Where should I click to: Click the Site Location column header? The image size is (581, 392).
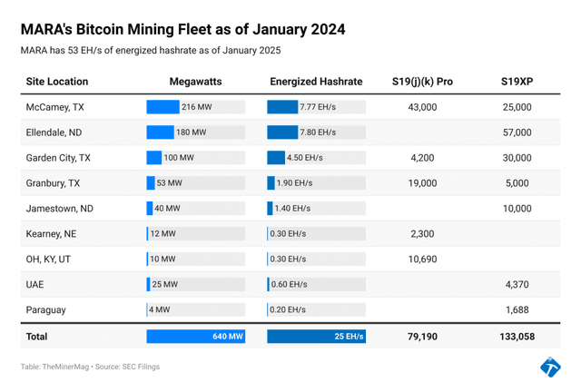[x=57, y=82]
